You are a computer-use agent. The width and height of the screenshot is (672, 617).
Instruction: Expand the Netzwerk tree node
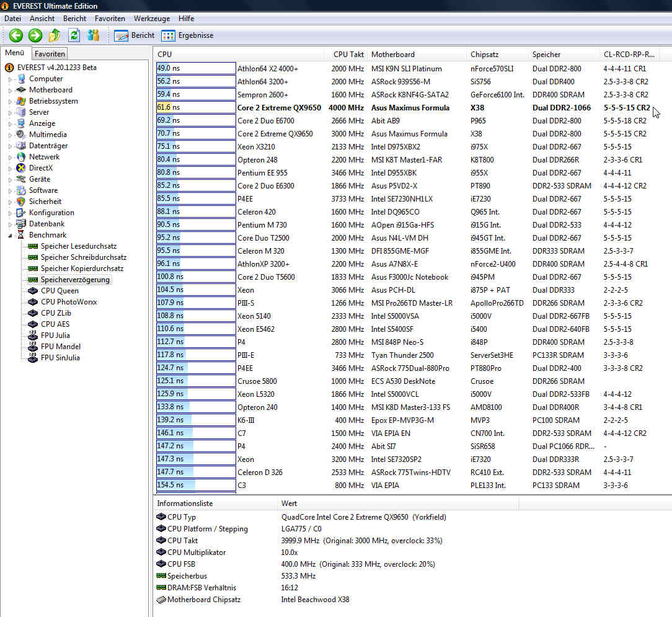coord(11,158)
